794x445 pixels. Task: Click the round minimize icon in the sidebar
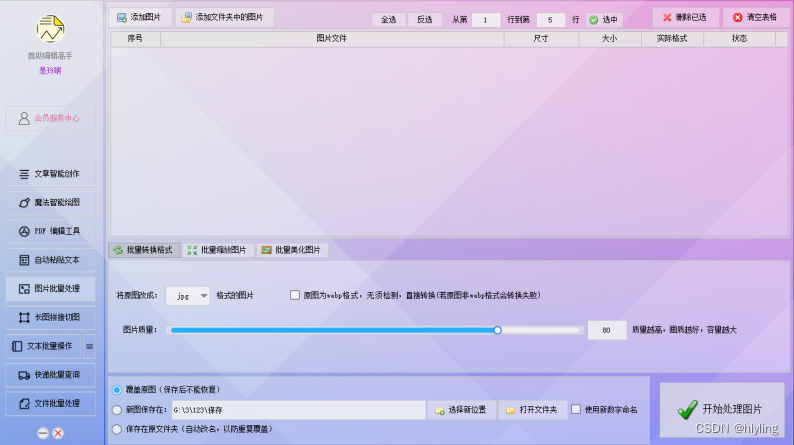click(x=43, y=433)
